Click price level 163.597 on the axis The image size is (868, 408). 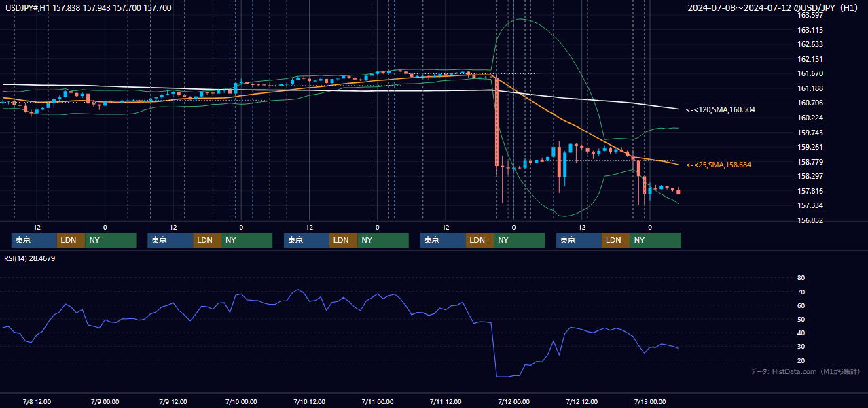[810, 15]
